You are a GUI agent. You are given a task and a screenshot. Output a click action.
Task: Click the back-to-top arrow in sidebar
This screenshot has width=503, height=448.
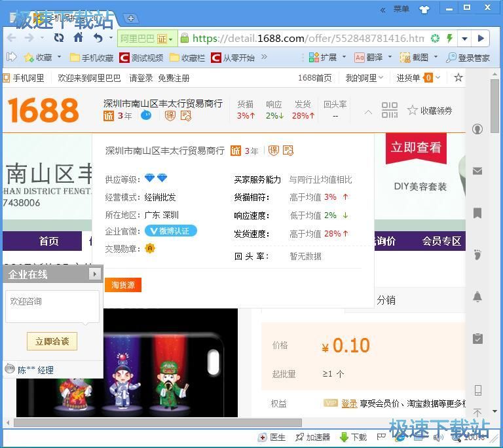(477, 413)
